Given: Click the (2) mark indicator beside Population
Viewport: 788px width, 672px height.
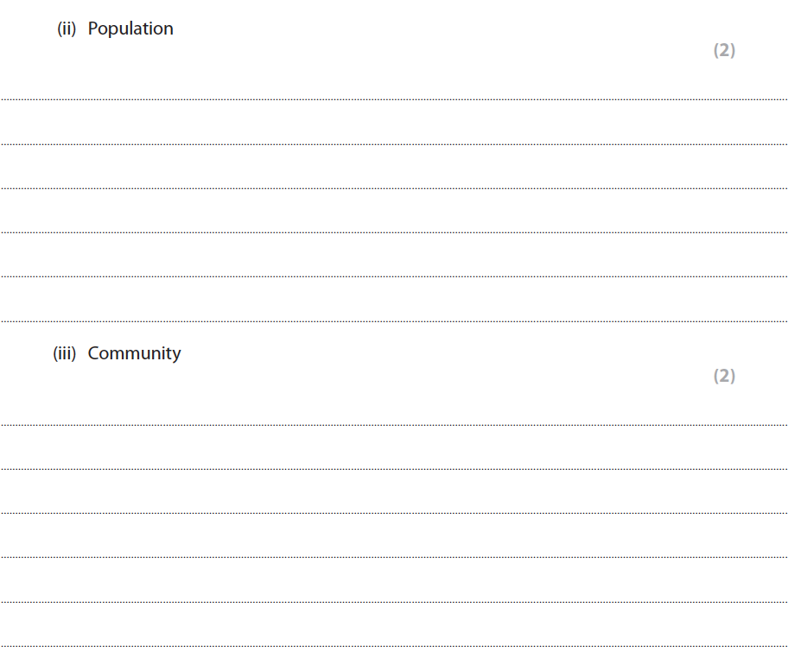Looking at the screenshot, I should pyautogui.click(x=724, y=51).
